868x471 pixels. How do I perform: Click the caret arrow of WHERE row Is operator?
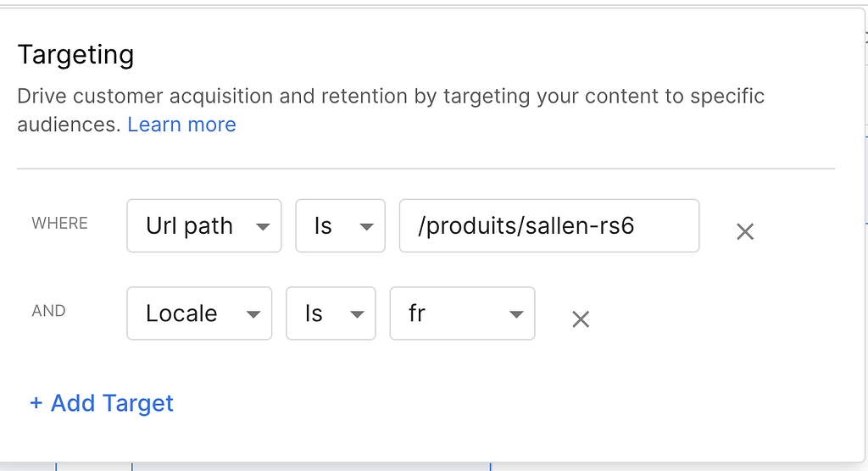click(x=366, y=226)
